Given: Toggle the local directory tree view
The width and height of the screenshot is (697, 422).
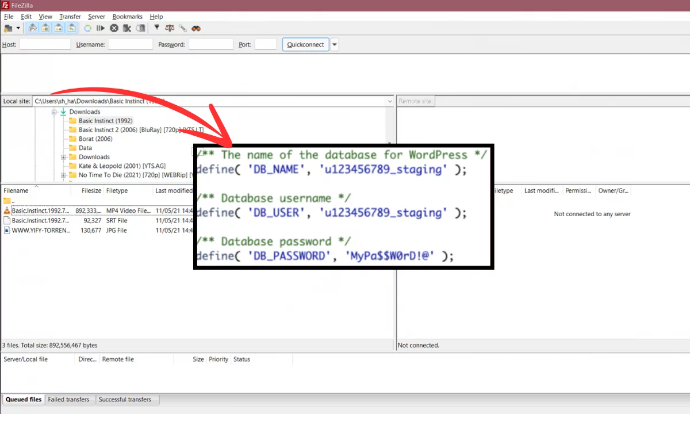Looking at the screenshot, I should click(47, 28).
